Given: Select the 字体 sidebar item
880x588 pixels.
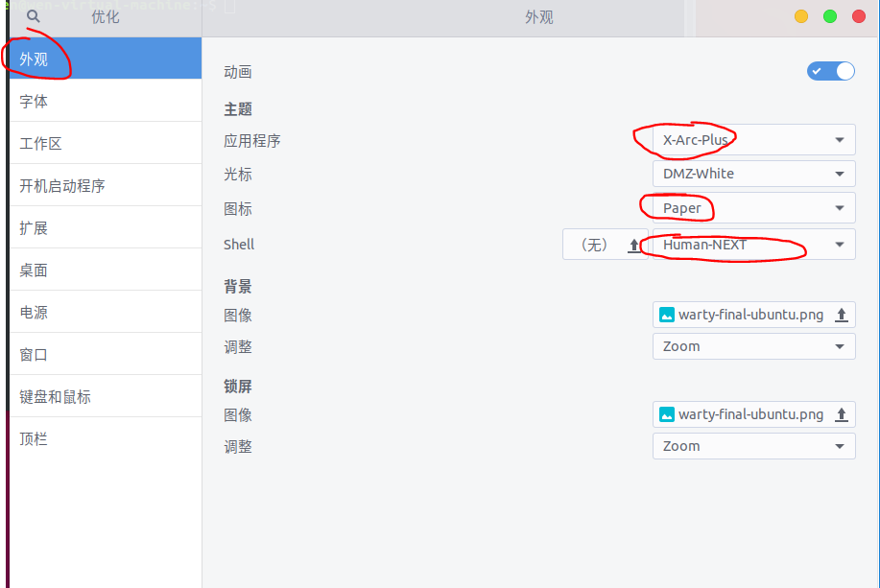Looking at the screenshot, I should [106, 101].
